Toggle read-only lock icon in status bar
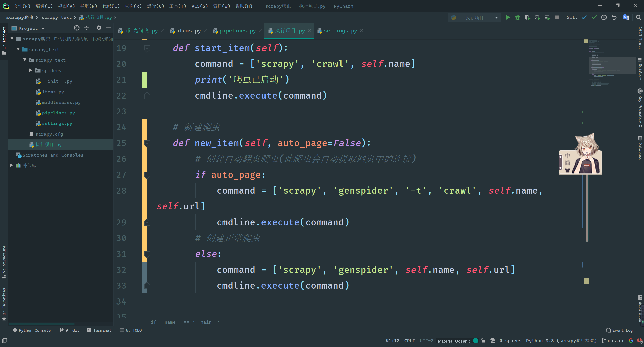The width and height of the screenshot is (644, 347). [x=483, y=341]
